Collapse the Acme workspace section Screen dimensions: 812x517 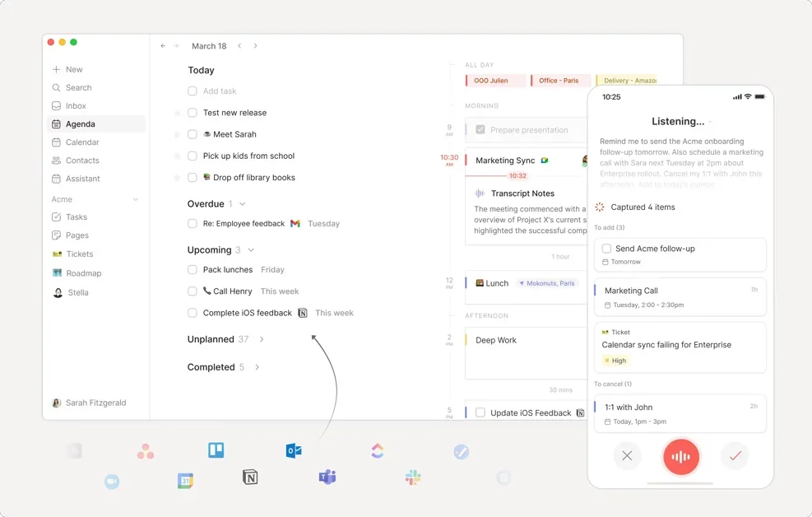136,199
